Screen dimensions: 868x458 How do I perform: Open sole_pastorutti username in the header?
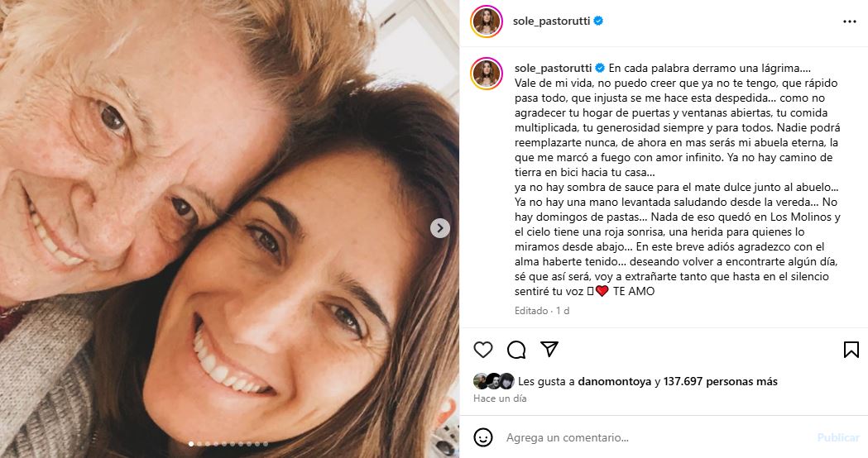551,21
